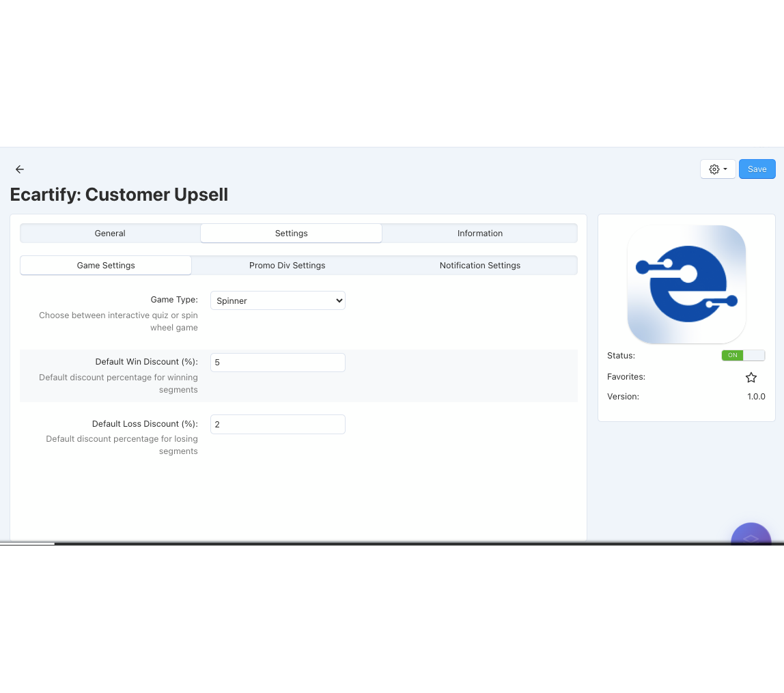Click the Ecartify: Customer Upsell heading
The height and width of the screenshot is (693, 784).
[119, 195]
